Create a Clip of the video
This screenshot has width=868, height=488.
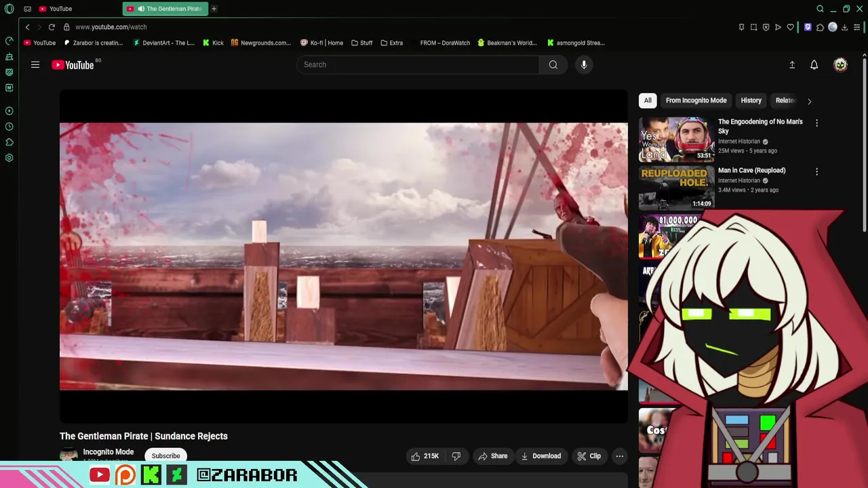click(x=589, y=456)
